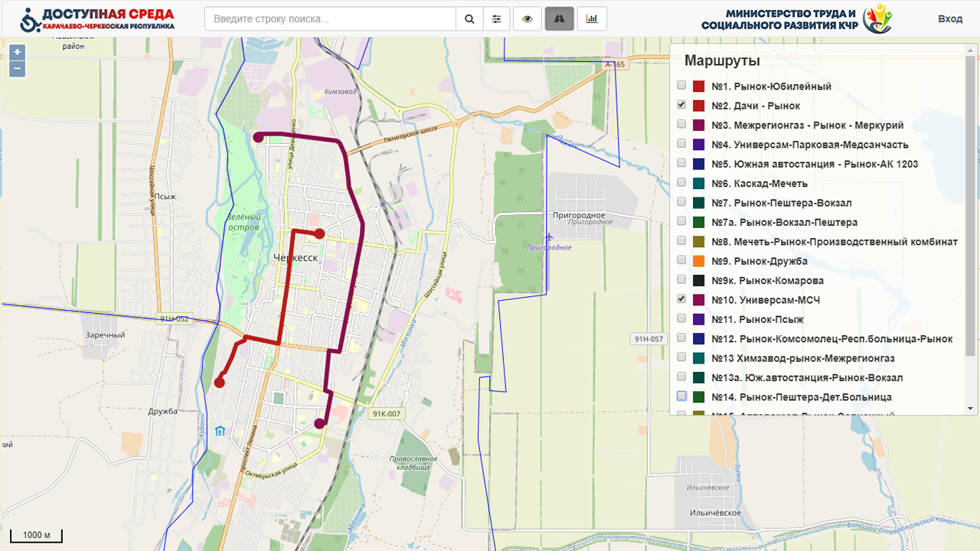Click the dark blue swatch for route №12

pos(698,339)
